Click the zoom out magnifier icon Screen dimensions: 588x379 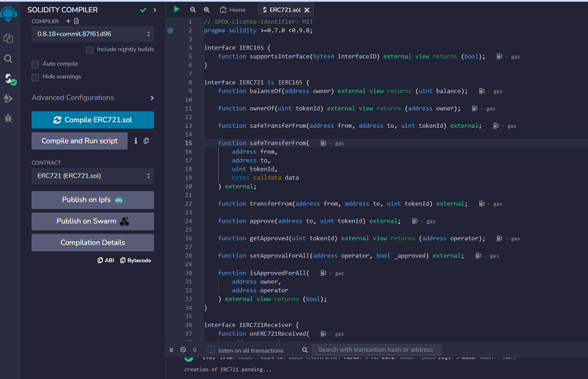pos(193,10)
